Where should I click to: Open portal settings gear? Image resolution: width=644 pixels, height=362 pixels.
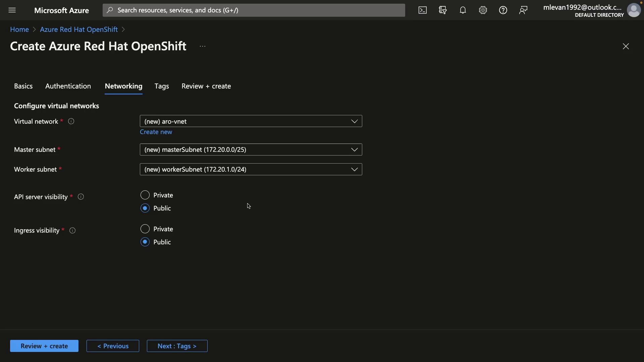tap(483, 10)
